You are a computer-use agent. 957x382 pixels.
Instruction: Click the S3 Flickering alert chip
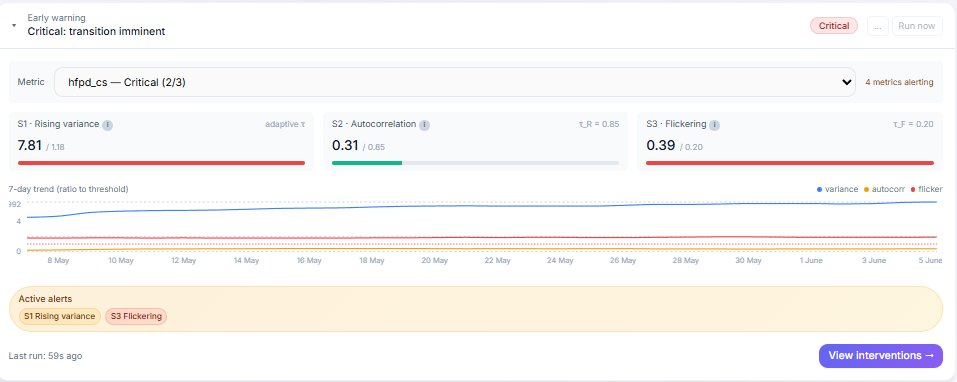tap(135, 316)
